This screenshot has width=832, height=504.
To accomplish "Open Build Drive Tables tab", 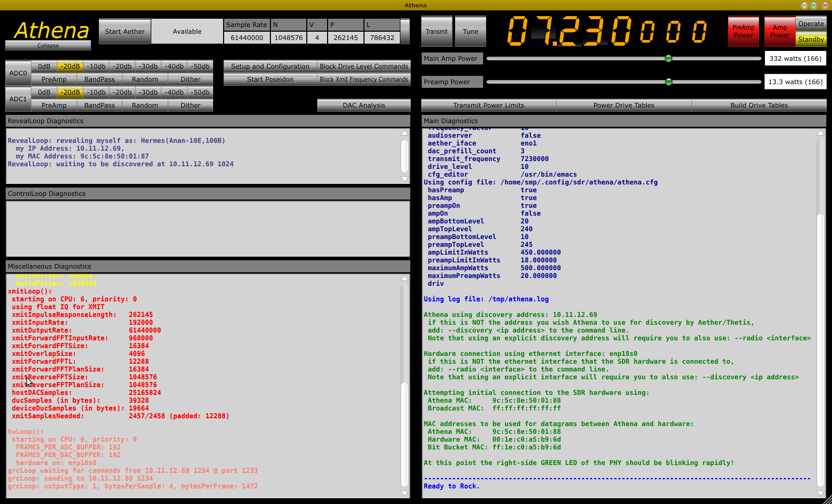I will [759, 105].
